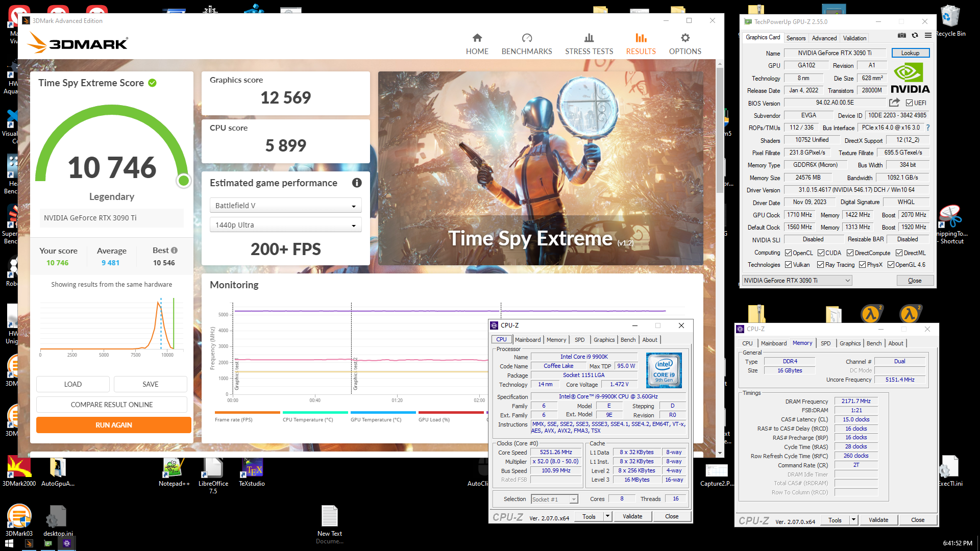Open 3DMark03 desktop shortcut
Viewport: 980px width, 551px height.
click(x=19, y=520)
